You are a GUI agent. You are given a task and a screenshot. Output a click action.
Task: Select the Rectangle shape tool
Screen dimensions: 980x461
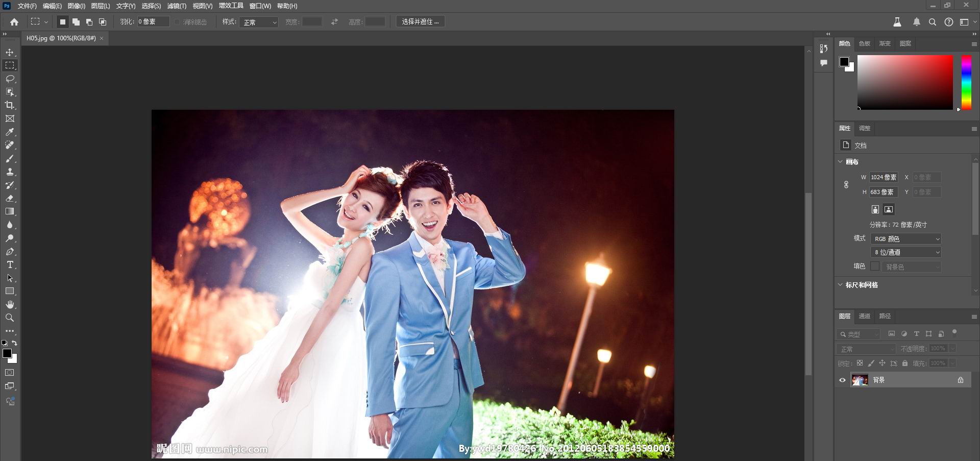click(10, 291)
